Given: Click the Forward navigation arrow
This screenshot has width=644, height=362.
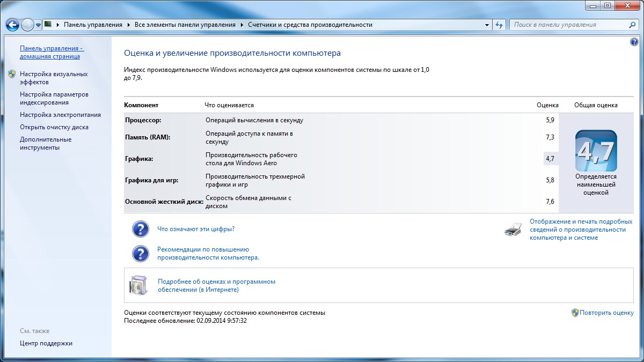Looking at the screenshot, I should point(27,25).
